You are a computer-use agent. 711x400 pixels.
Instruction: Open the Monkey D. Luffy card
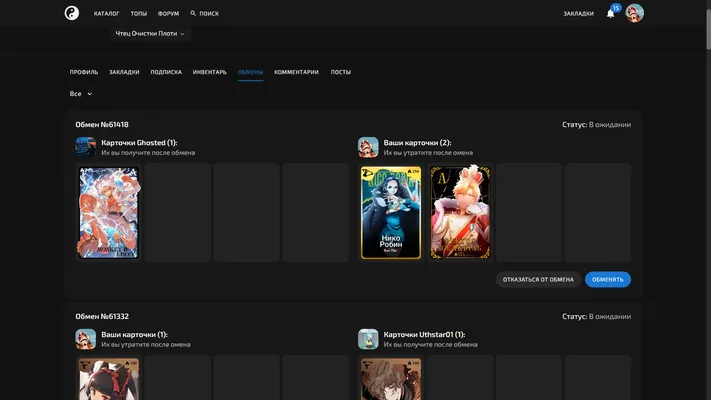pos(109,213)
